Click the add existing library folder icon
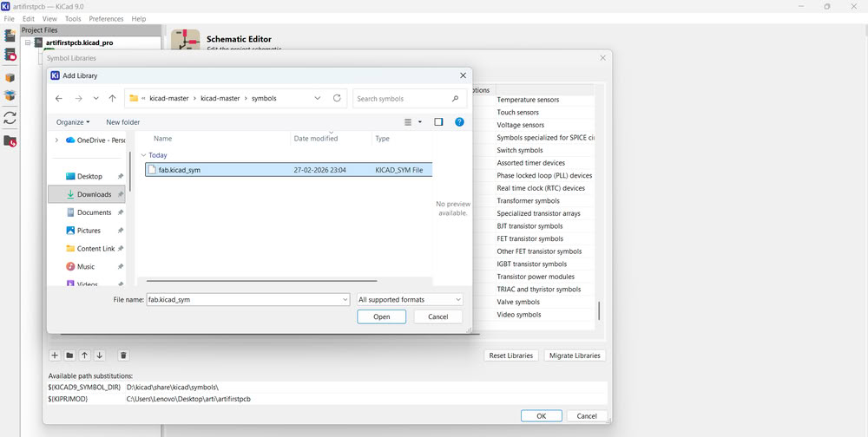 point(69,355)
